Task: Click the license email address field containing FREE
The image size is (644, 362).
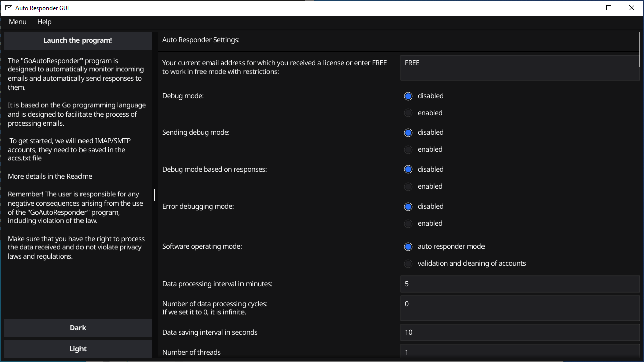Action: click(x=520, y=68)
